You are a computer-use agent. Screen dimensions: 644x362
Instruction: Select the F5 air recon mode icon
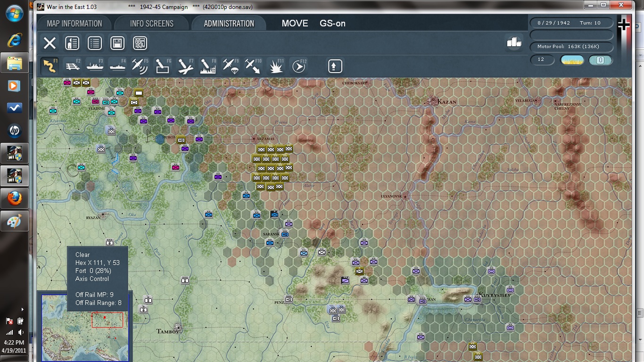click(x=140, y=66)
